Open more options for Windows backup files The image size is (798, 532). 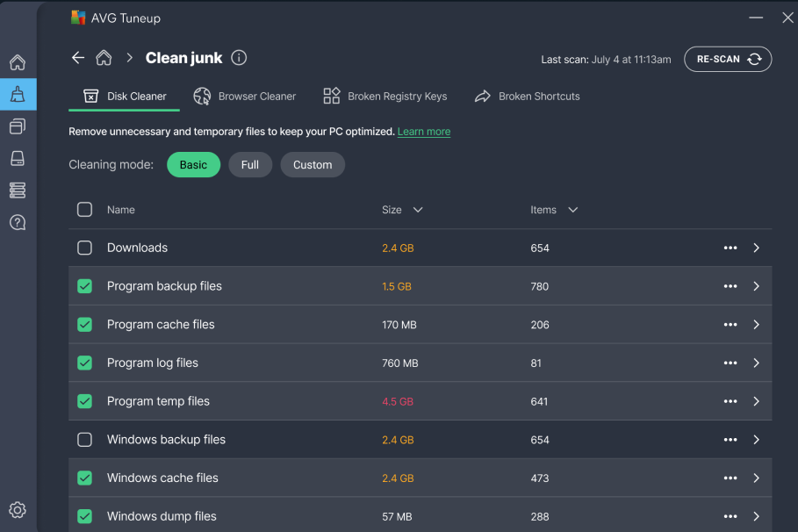[x=730, y=439]
